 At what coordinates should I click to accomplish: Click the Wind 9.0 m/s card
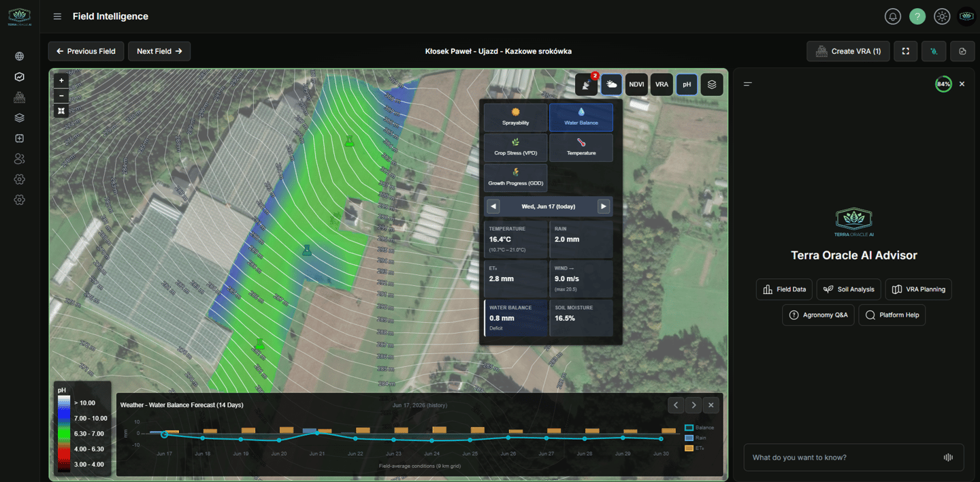[581, 279]
